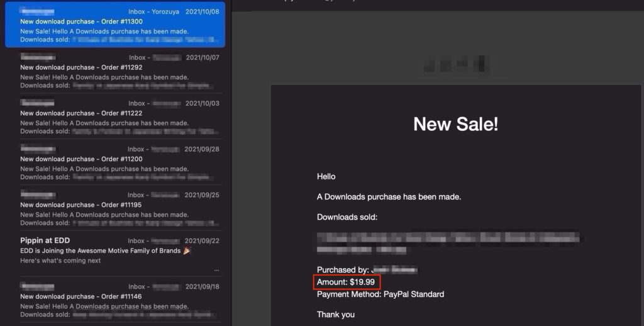Click the blurred Downloads sold item text
644x326 pixels.
(x=449, y=244)
